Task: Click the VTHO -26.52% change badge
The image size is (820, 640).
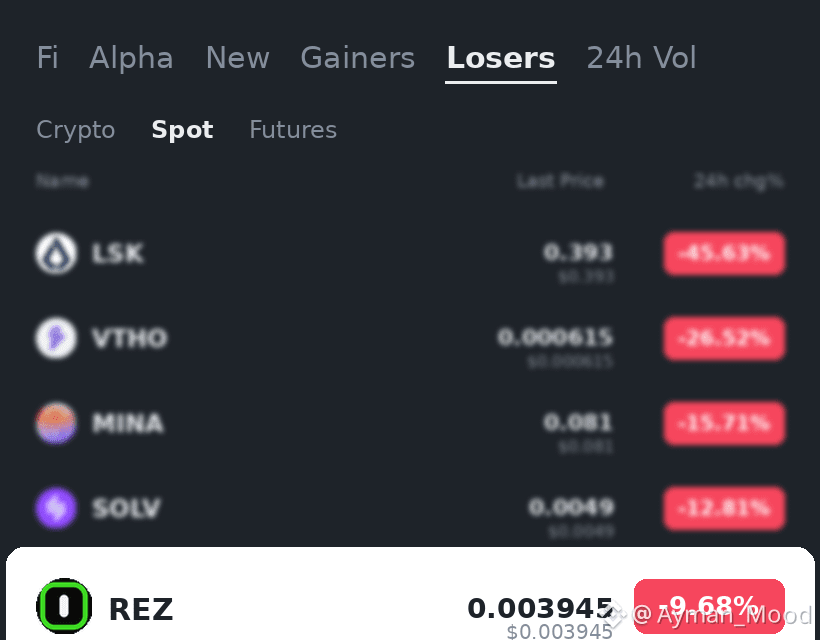Action: click(724, 338)
